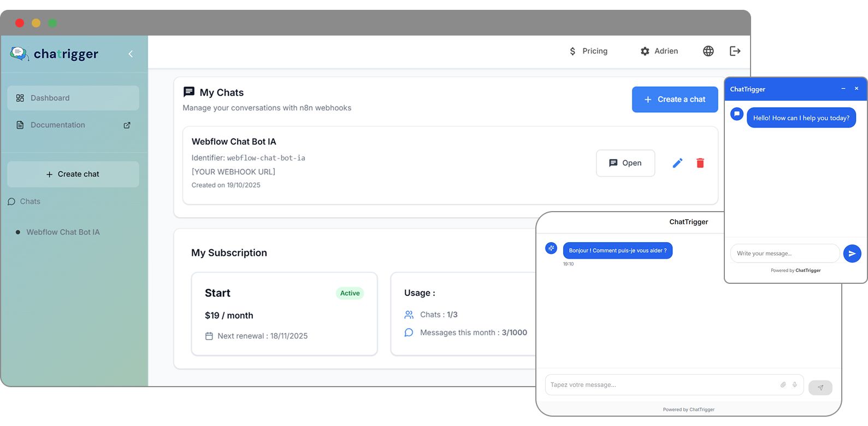Screen dimensions: 868x426
Task: Close the ChatTrigger widget popup
Action: [x=857, y=89]
